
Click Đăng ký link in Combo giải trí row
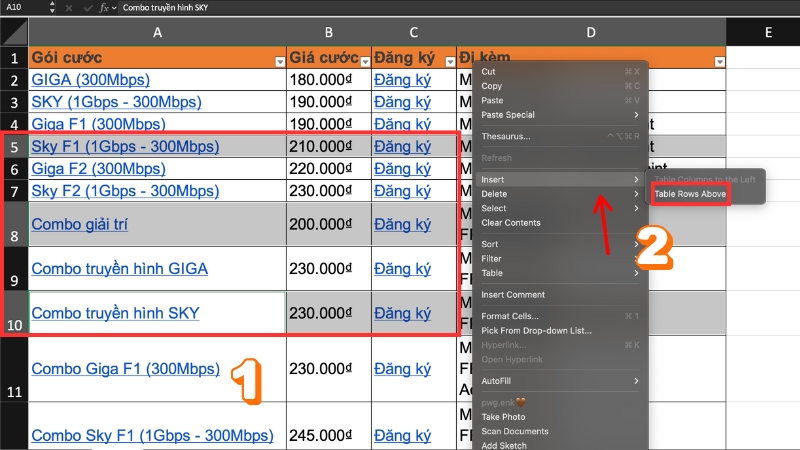(402, 224)
